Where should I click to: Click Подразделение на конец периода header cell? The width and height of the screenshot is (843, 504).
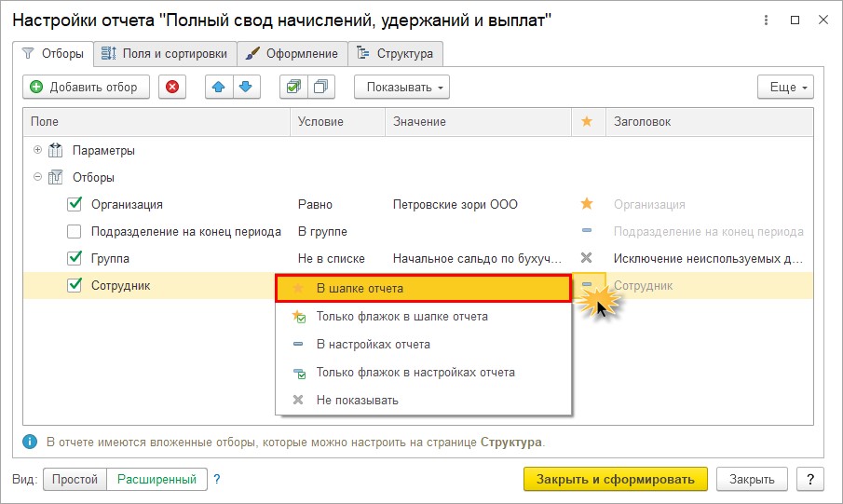coord(709,231)
